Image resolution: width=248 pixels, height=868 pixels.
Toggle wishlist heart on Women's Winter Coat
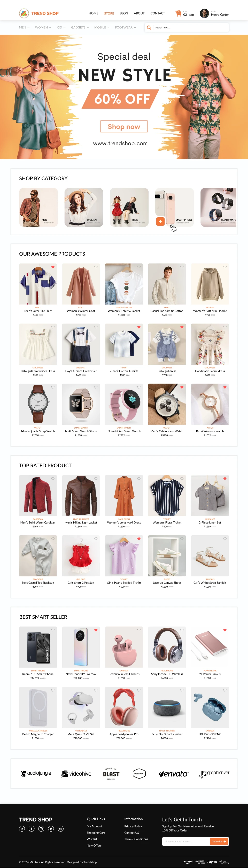[96, 267]
